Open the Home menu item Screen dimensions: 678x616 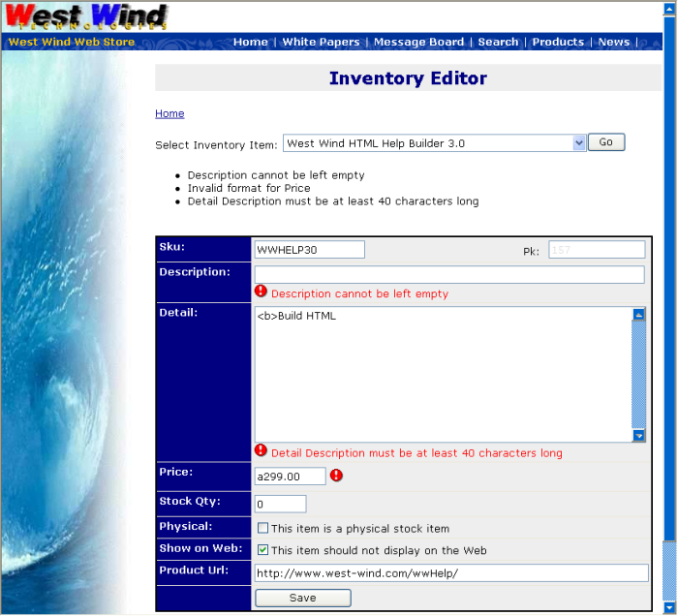(250, 42)
